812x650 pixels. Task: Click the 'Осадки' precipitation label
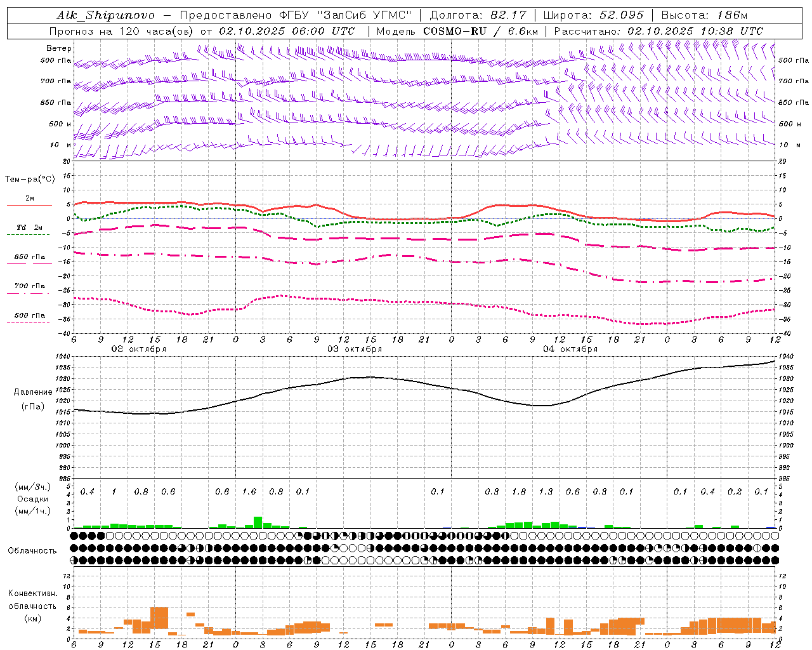pos(32,499)
